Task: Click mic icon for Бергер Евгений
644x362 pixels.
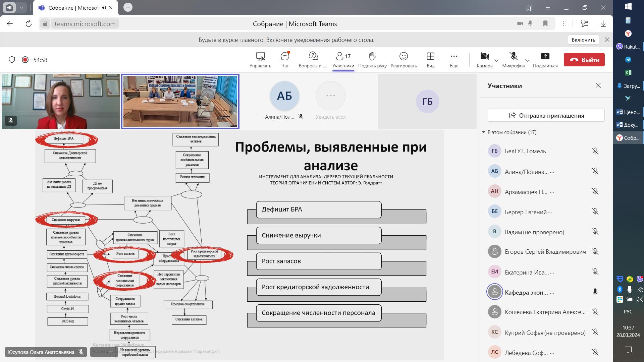Action: pyautogui.click(x=595, y=212)
